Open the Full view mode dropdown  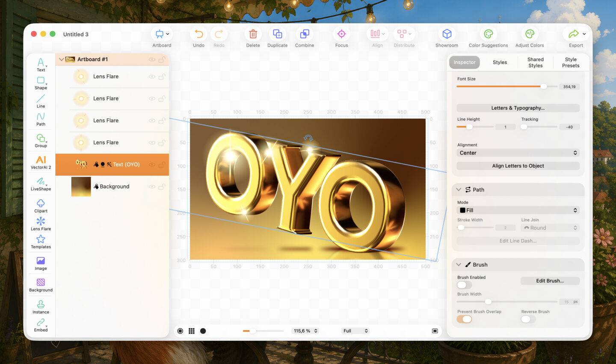pyautogui.click(x=355, y=331)
